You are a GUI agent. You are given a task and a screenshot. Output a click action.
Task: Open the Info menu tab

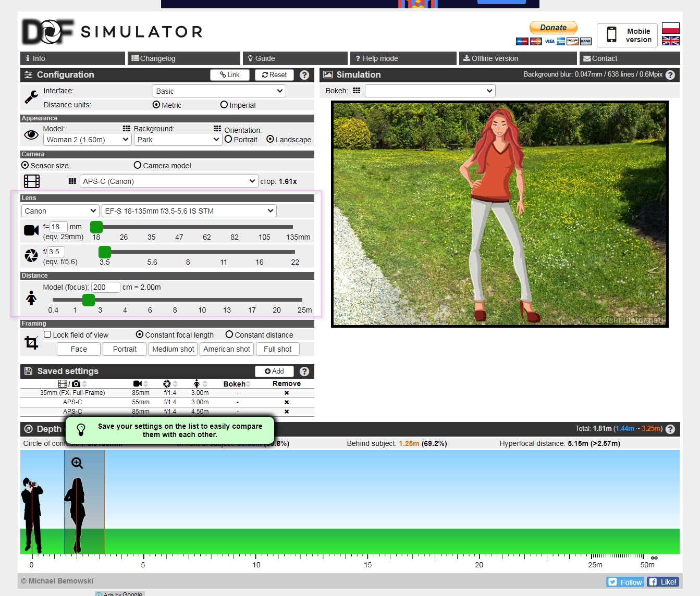[72, 58]
